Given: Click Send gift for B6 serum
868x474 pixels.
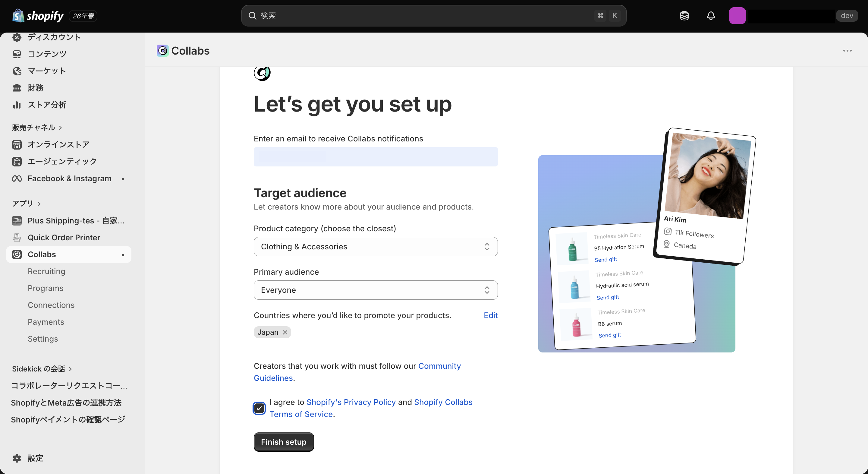Looking at the screenshot, I should 610,335.
